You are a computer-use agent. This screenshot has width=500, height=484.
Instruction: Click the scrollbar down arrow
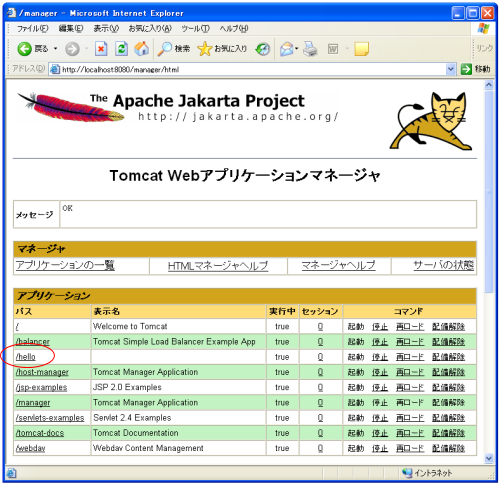point(489,458)
